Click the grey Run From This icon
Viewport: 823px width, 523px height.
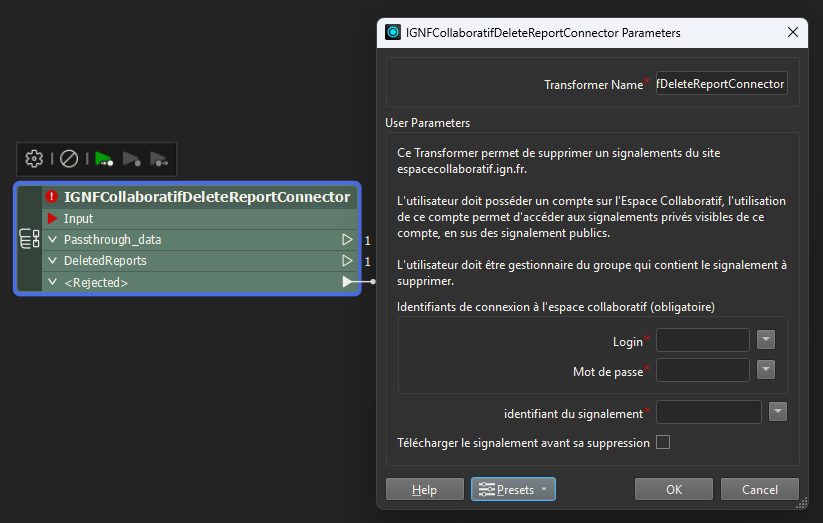[131, 159]
